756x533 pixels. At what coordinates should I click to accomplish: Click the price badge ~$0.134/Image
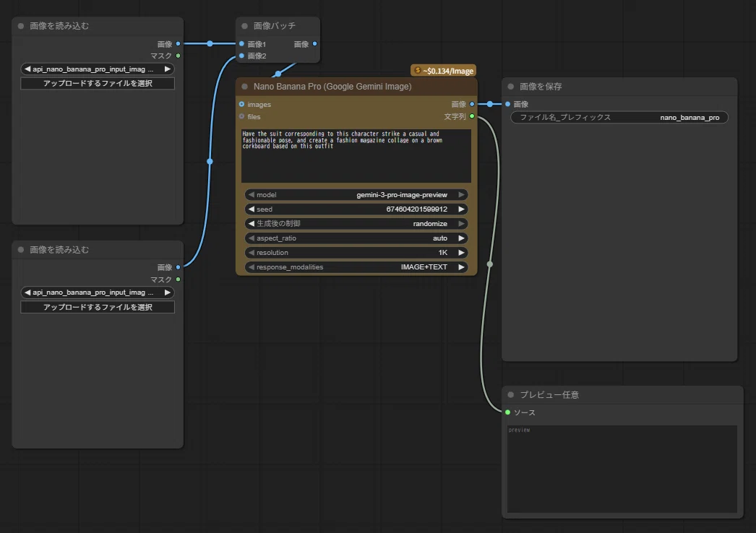(x=444, y=71)
